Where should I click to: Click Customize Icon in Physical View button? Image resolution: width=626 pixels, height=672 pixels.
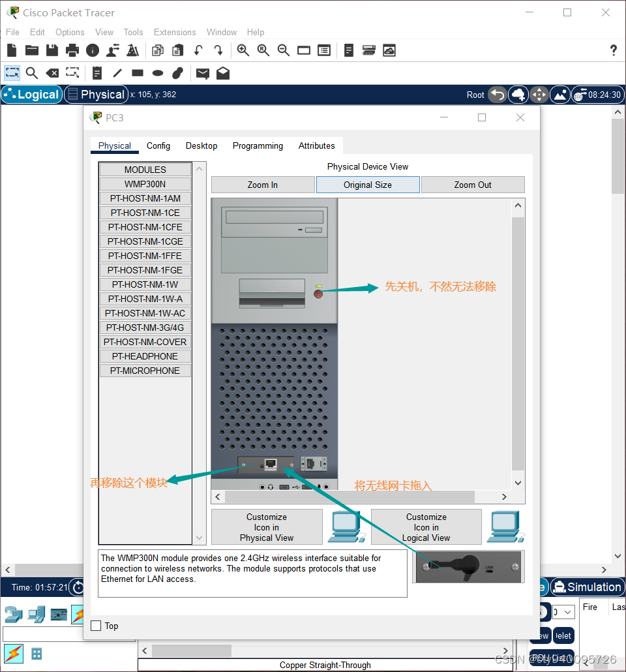pos(267,527)
